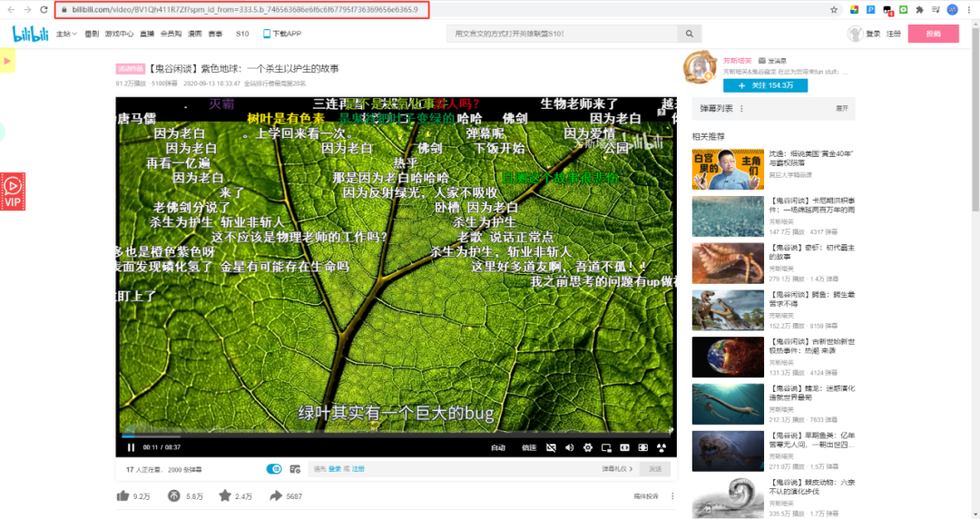Share the video using the arrow icon
The image size is (980, 519).
click(x=276, y=496)
